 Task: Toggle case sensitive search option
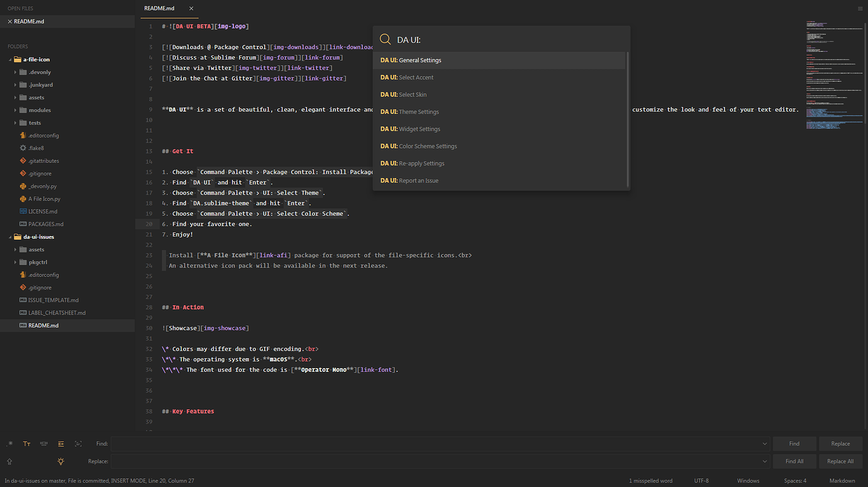point(26,444)
